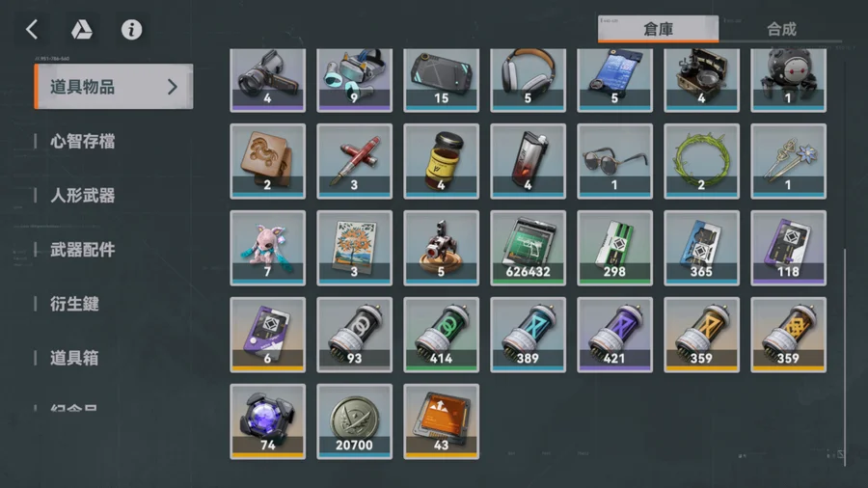Switch to the 倉庫 tab

(x=658, y=29)
